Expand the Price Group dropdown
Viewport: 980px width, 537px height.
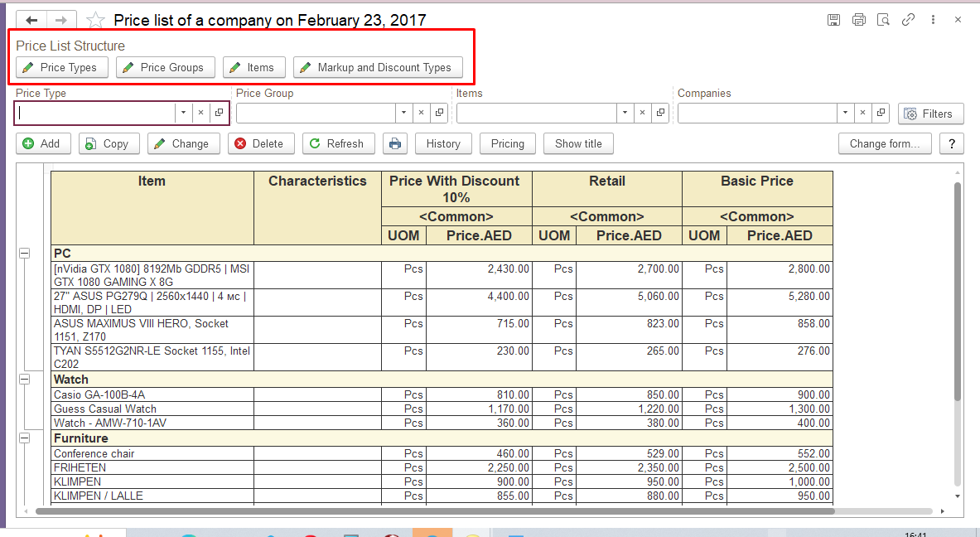click(403, 114)
